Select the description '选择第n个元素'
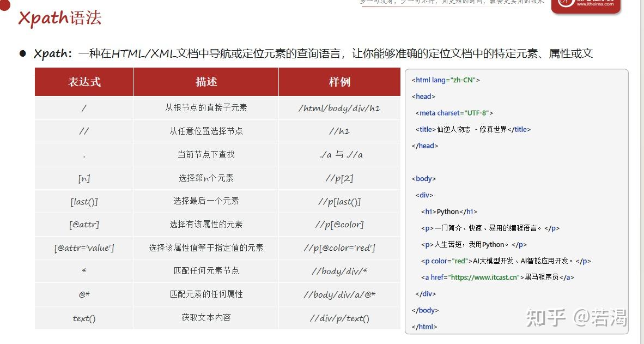Screen dimensions: 644x344 point(206,178)
